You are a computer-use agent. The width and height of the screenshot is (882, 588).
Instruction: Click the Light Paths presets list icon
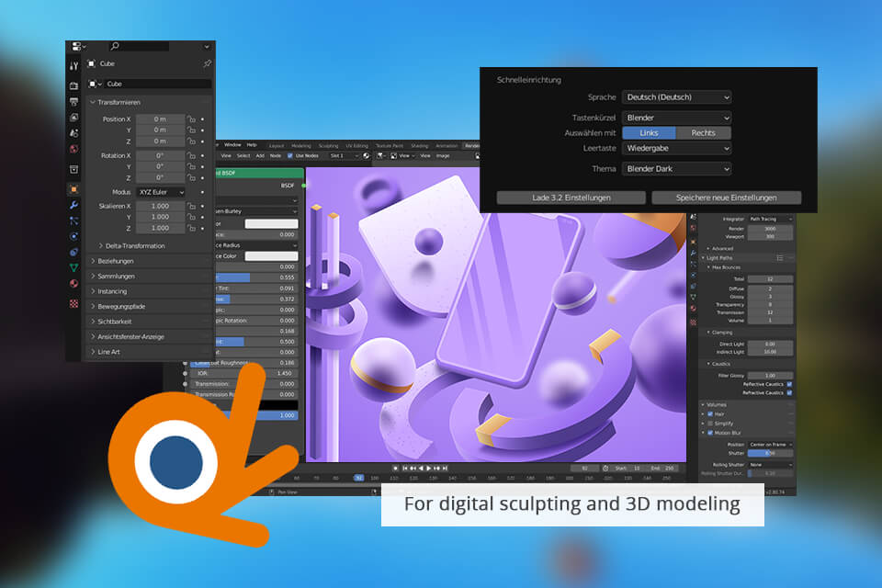780,257
